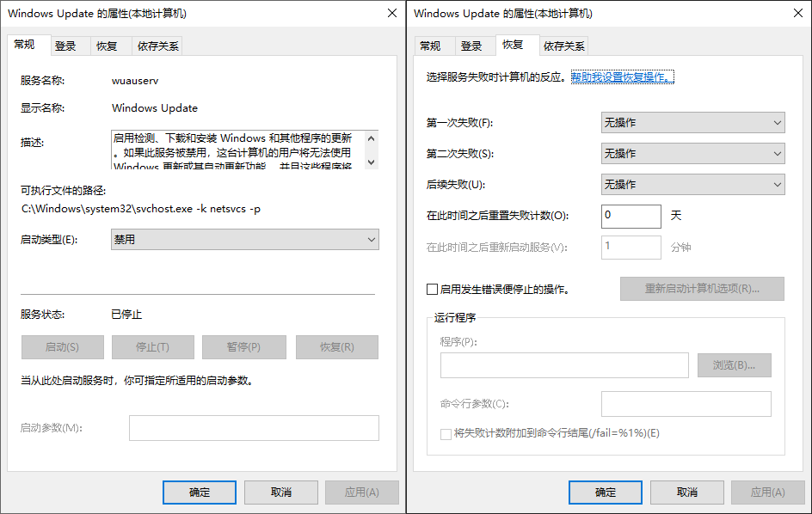Screen dimensions: 812x514
Task: Enable 启用发生错误便停止的操作 checkbox
Action: [x=432, y=289]
